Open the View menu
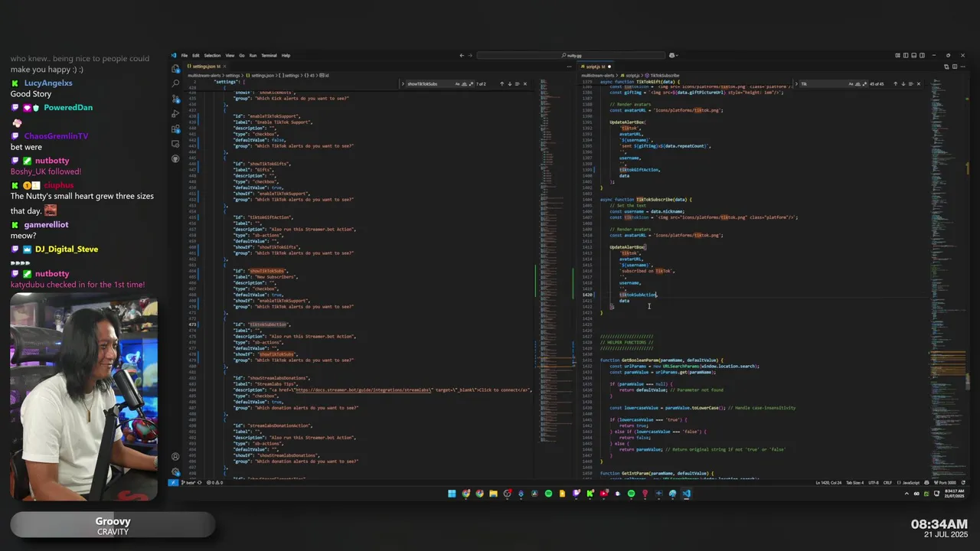980x551 pixels. click(230, 55)
